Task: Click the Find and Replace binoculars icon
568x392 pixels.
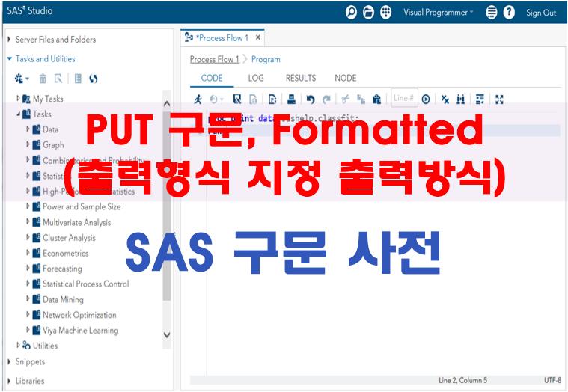Action: 460,99
